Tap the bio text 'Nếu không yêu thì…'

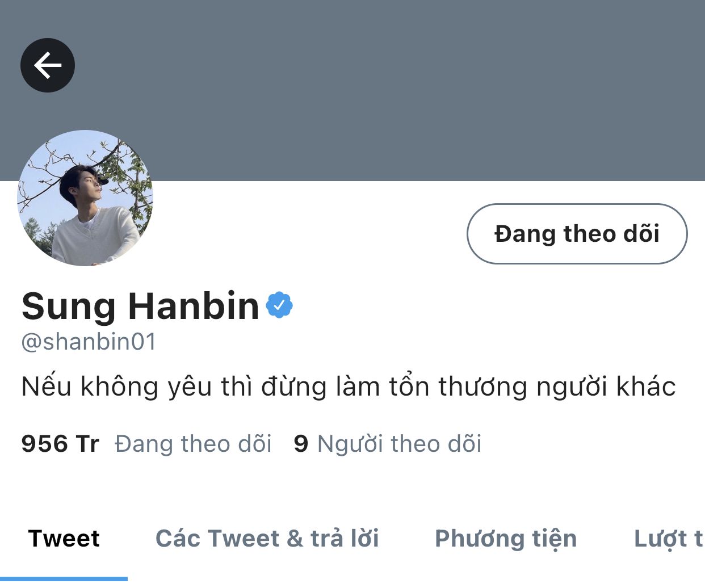pyautogui.click(x=349, y=387)
